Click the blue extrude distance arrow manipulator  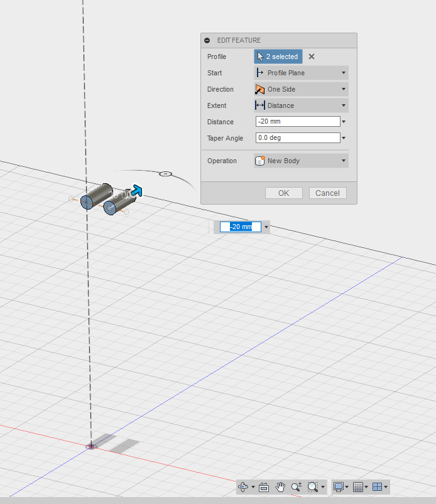136,191
